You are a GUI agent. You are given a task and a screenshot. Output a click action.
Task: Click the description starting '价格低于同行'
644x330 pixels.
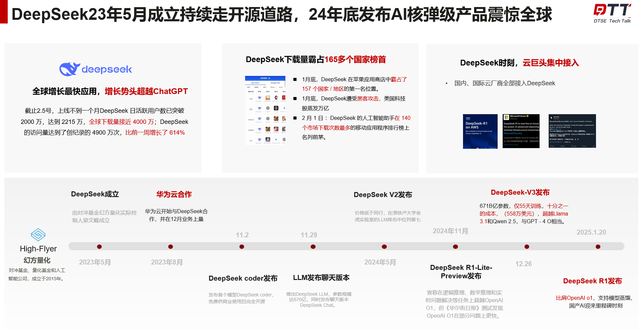[x=388, y=216]
